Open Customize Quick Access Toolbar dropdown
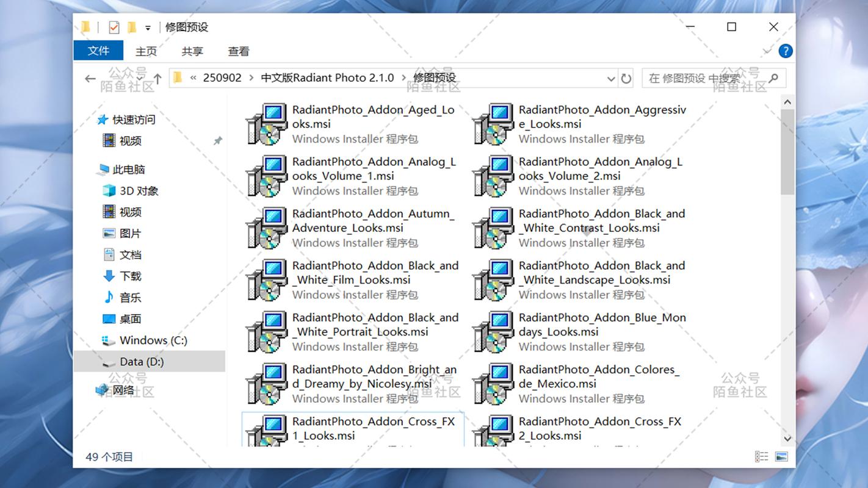 148,28
